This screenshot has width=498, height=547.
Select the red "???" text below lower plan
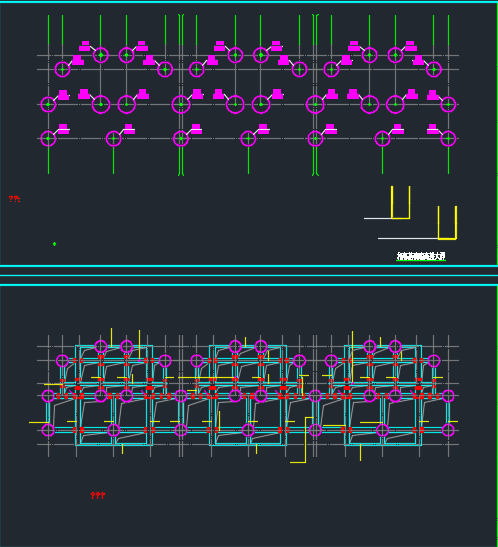[x=98, y=495]
